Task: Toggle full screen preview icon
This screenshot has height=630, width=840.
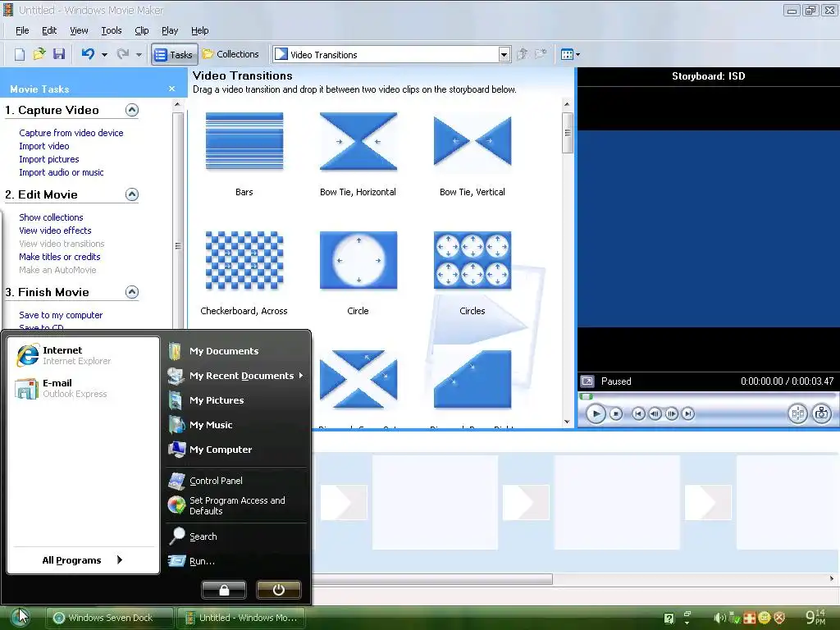Action: point(587,381)
